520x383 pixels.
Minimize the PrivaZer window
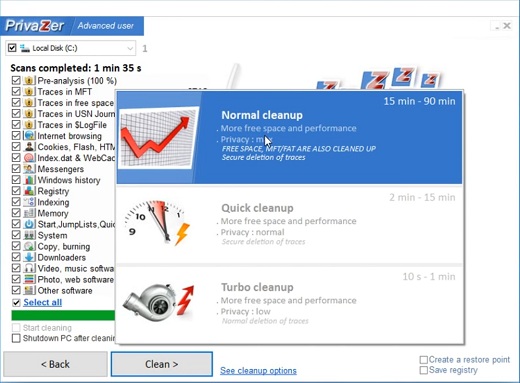coord(497,26)
